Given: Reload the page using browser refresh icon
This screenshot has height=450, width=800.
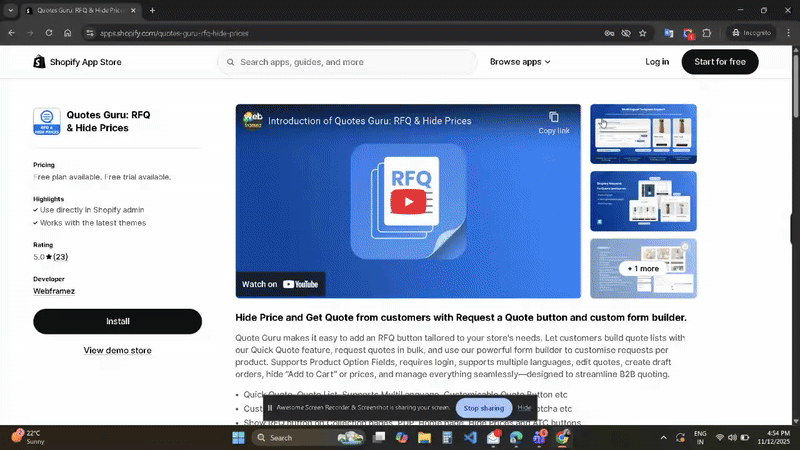Looking at the screenshot, I should tap(48, 33).
